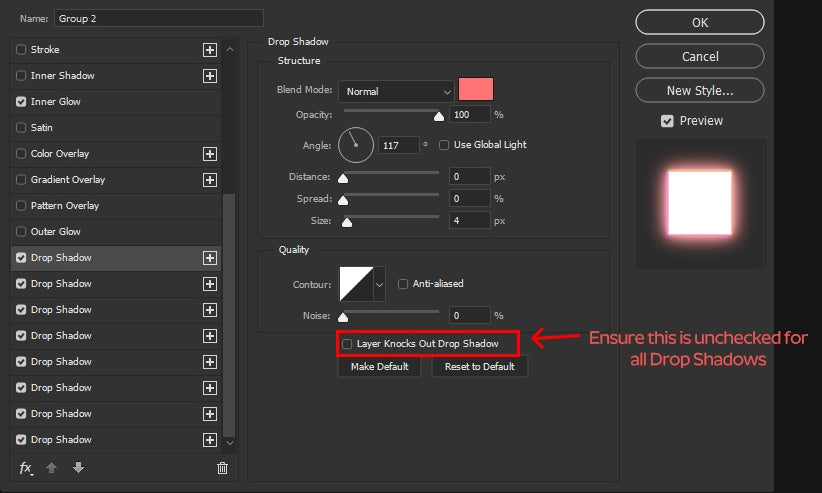Screen dimensions: 822x493
Task: Click the Distance px value field
Action: 469,177
